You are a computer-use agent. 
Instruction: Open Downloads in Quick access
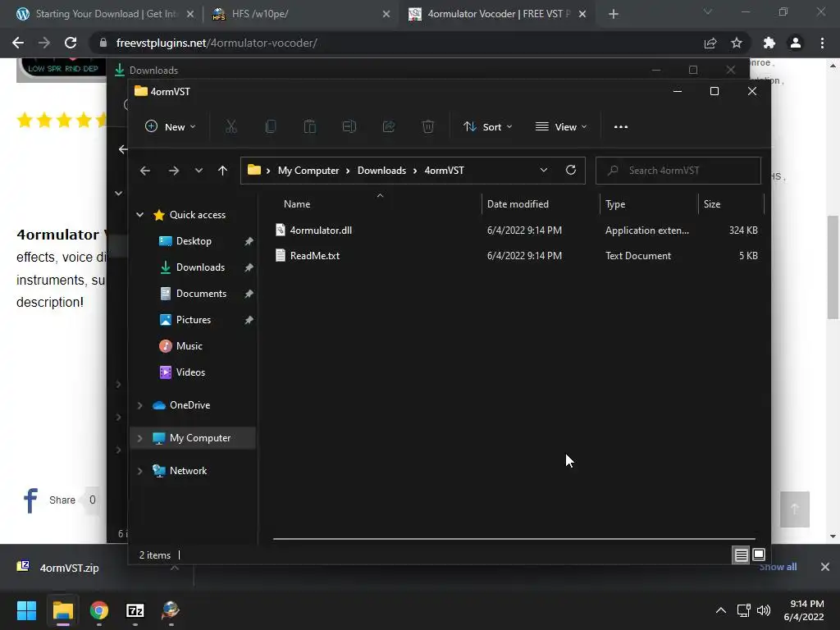pyautogui.click(x=200, y=267)
